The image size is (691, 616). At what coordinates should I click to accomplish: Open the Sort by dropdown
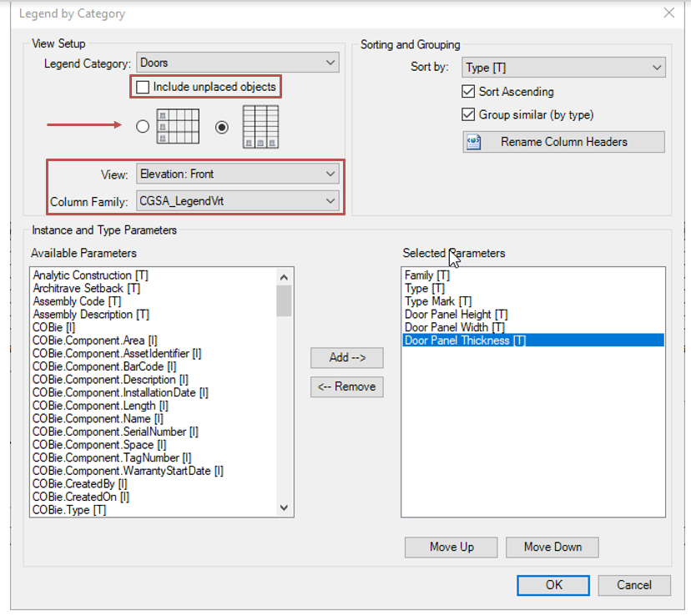563,68
